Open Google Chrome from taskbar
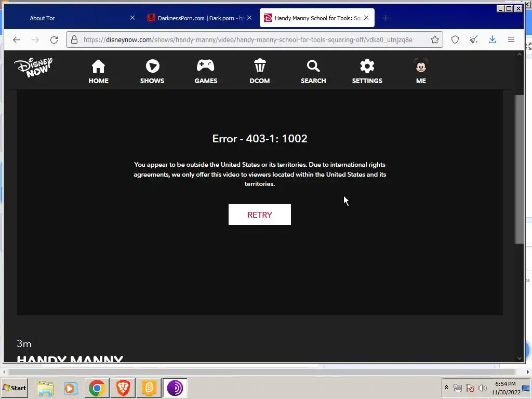The width and height of the screenshot is (532, 399). (97, 388)
